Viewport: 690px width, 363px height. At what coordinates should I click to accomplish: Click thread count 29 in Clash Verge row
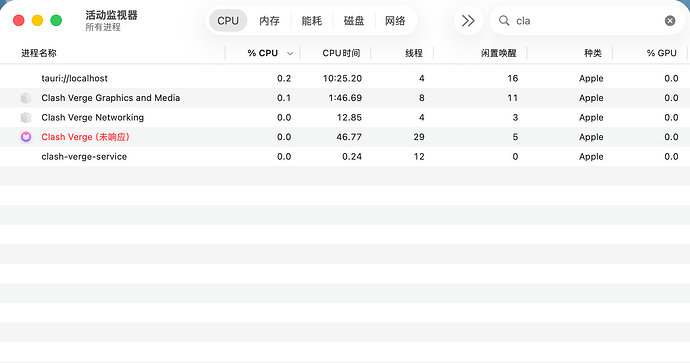pos(419,137)
